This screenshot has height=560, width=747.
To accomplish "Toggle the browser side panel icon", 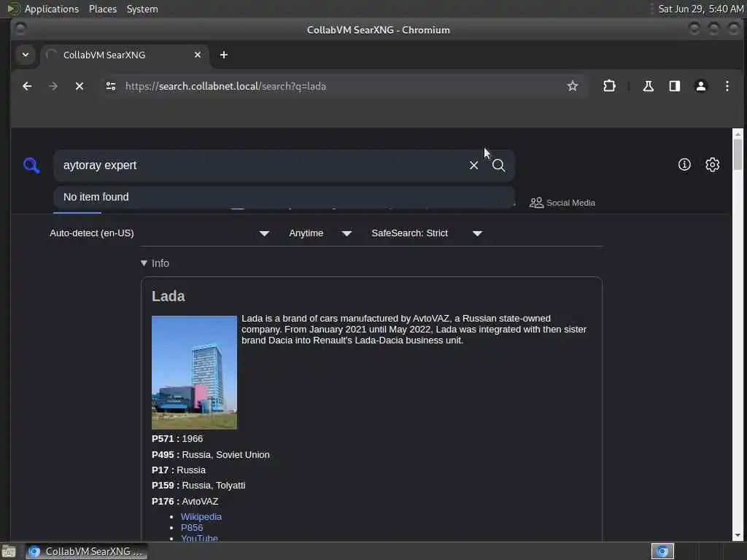I will click(x=674, y=86).
